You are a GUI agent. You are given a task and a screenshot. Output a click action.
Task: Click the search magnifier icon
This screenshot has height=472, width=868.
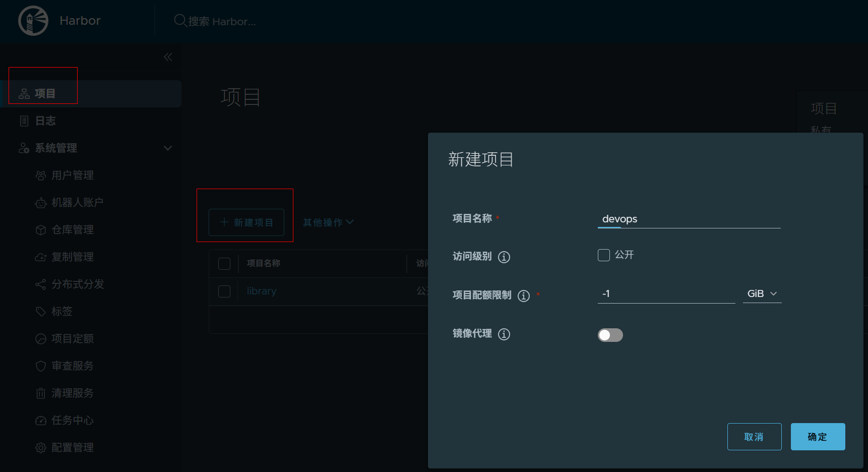[x=180, y=21]
